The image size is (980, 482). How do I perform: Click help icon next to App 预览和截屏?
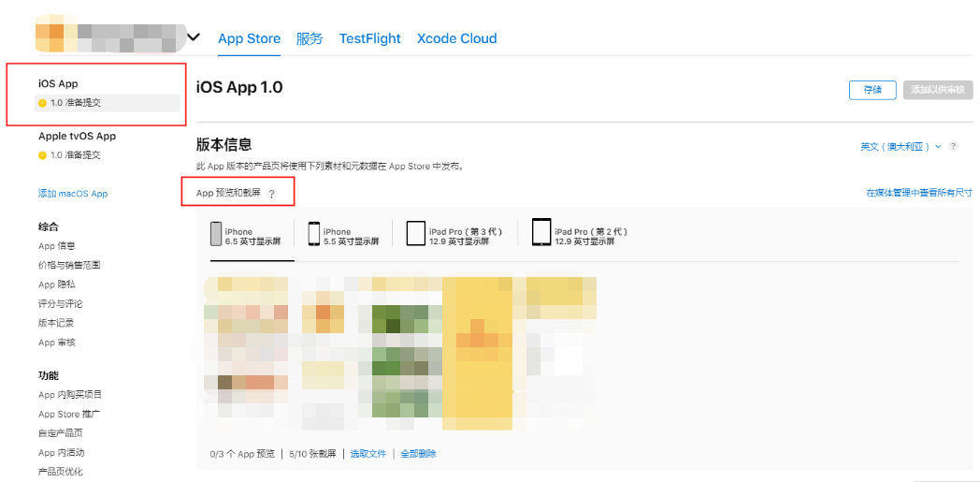[271, 194]
